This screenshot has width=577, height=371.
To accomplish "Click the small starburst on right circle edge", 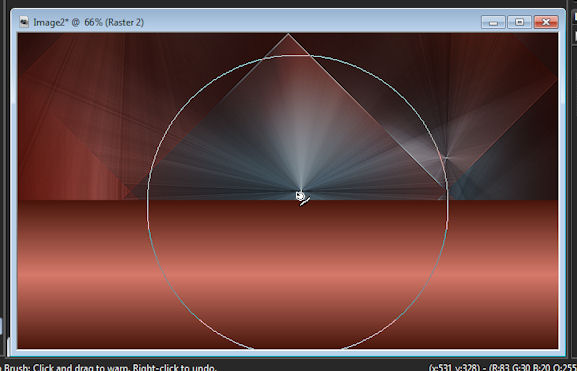I will point(446,158).
